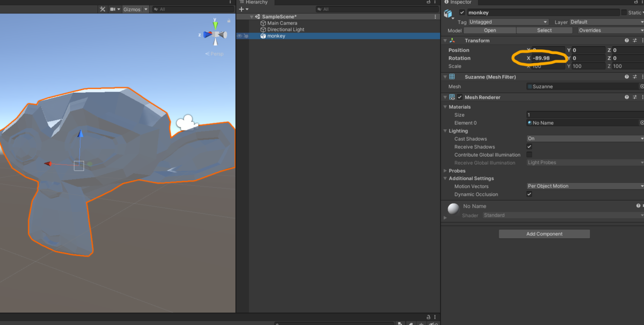Switch the Persp projection label in Scene view
Image resolution: width=644 pixels, height=325 pixels.
(215, 54)
